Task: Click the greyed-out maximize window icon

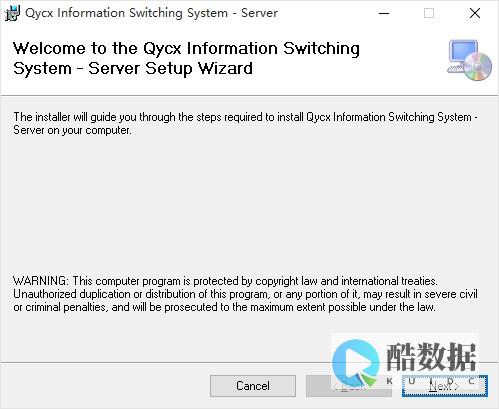Action: click(x=429, y=13)
